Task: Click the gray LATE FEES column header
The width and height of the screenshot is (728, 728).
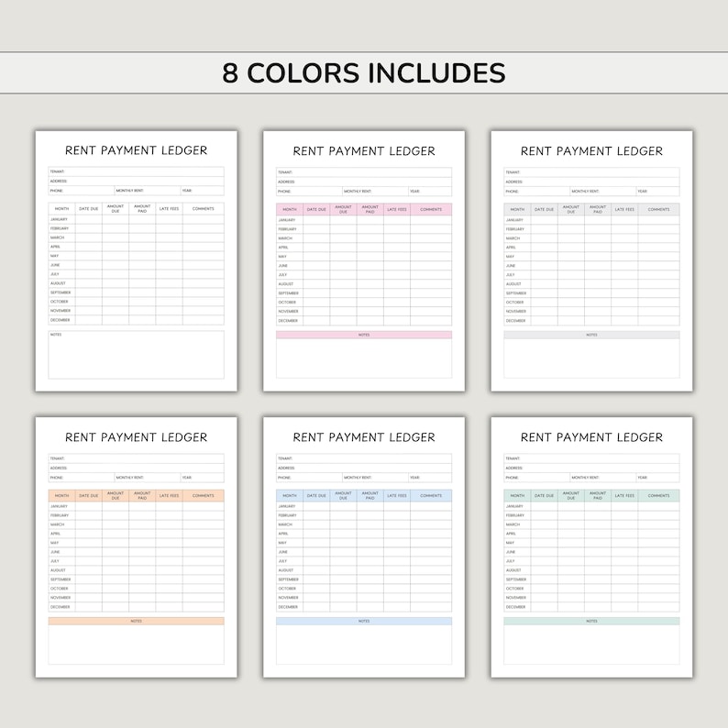Action: pyautogui.click(x=624, y=209)
